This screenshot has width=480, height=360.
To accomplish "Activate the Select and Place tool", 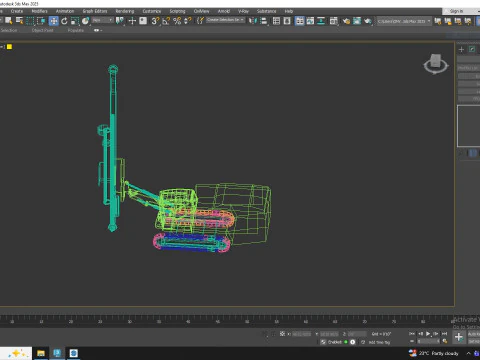I will coord(86,21).
